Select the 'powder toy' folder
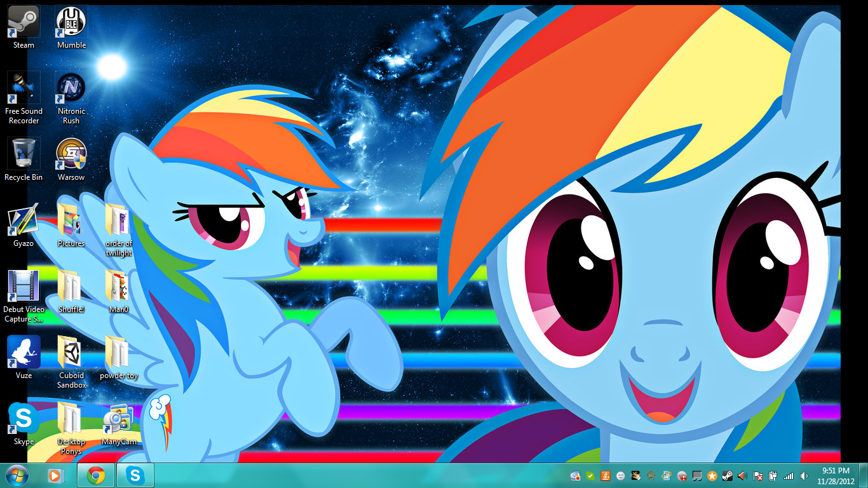 click(x=119, y=358)
